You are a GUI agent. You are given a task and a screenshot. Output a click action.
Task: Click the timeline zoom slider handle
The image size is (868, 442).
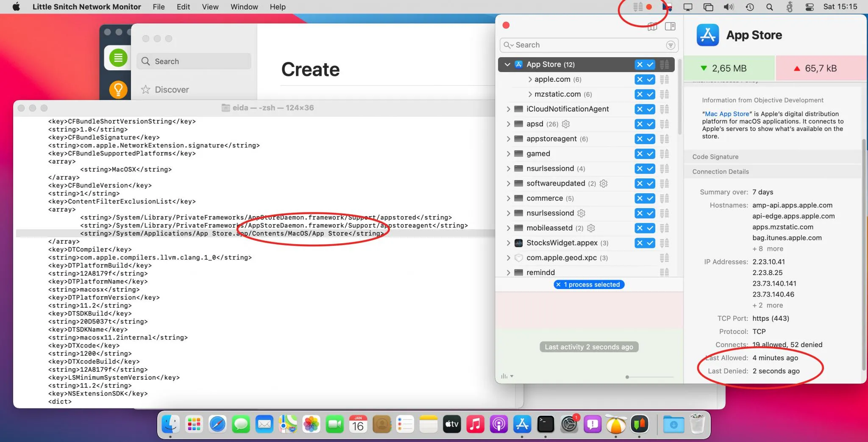point(627,377)
